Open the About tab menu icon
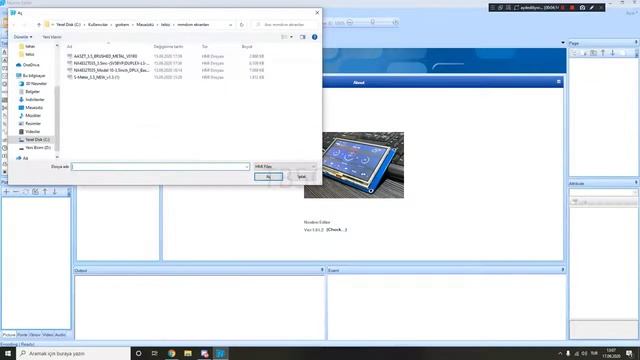Image resolution: width=640 pixels, height=360 pixels. (559, 82)
